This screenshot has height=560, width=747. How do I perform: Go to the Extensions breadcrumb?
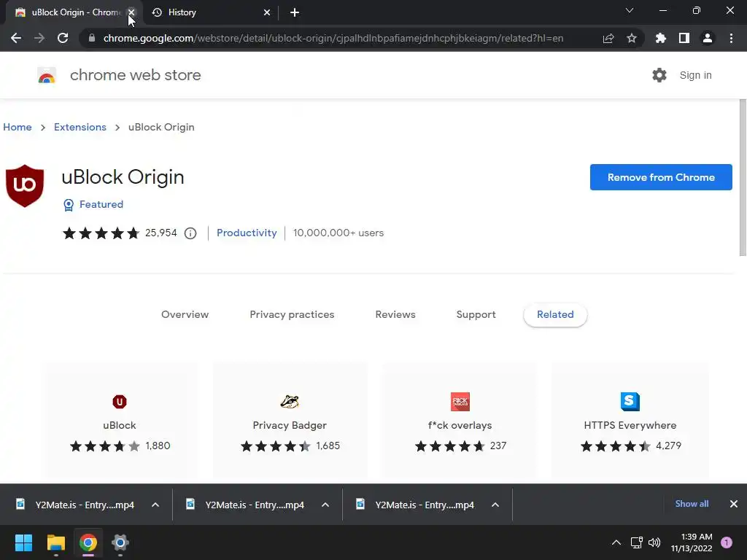click(x=80, y=127)
